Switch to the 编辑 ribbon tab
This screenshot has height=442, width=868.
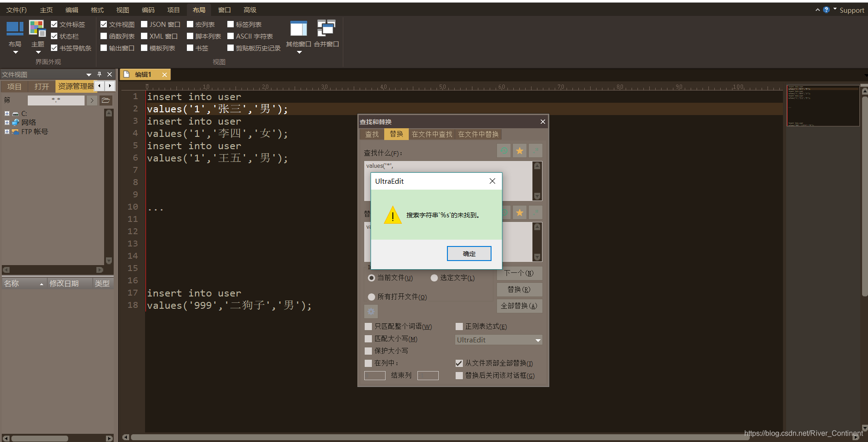[x=72, y=10]
